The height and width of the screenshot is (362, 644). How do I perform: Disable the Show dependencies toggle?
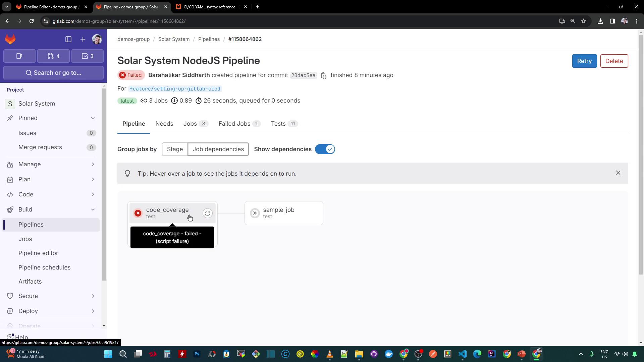pyautogui.click(x=325, y=149)
